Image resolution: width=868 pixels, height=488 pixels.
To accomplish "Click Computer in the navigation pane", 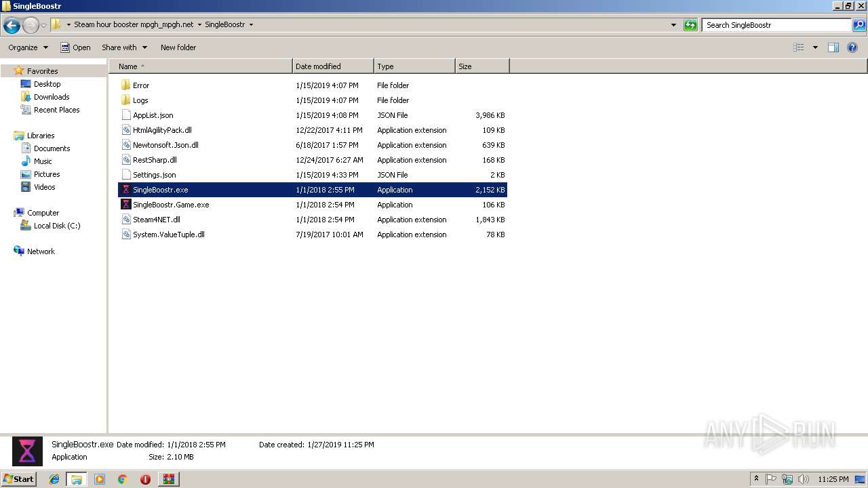I will coord(43,213).
